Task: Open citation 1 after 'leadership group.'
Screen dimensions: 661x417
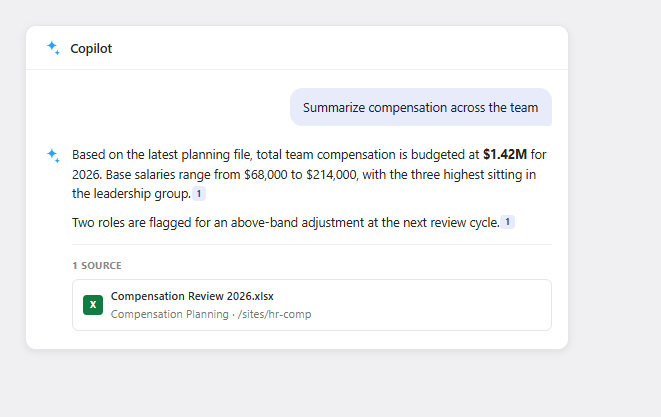Action: click(199, 194)
